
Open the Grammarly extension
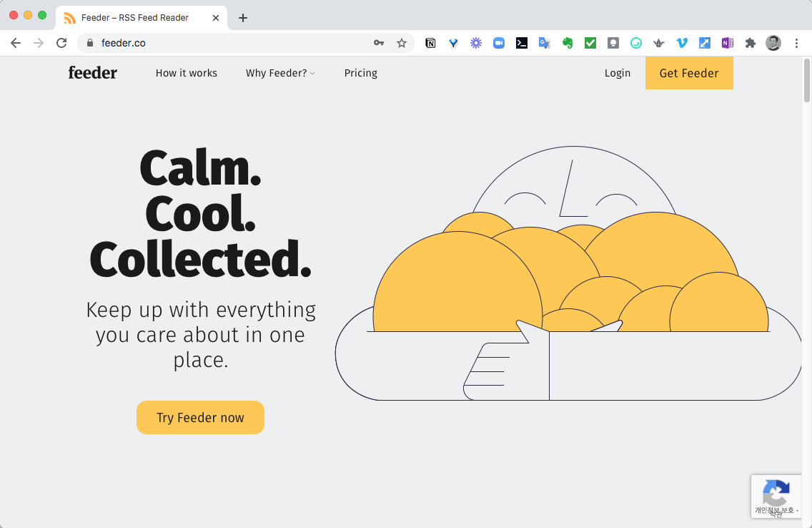[x=636, y=43]
